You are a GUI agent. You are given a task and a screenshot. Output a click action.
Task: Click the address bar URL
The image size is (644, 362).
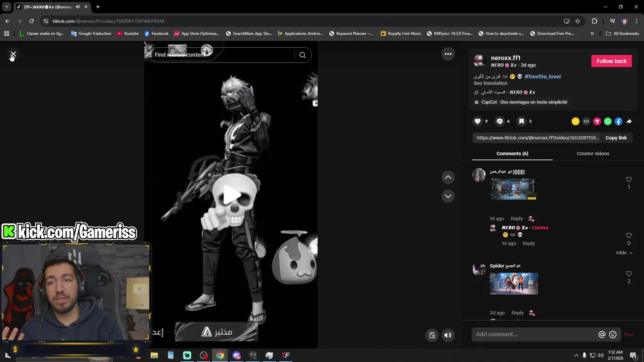coord(108,21)
